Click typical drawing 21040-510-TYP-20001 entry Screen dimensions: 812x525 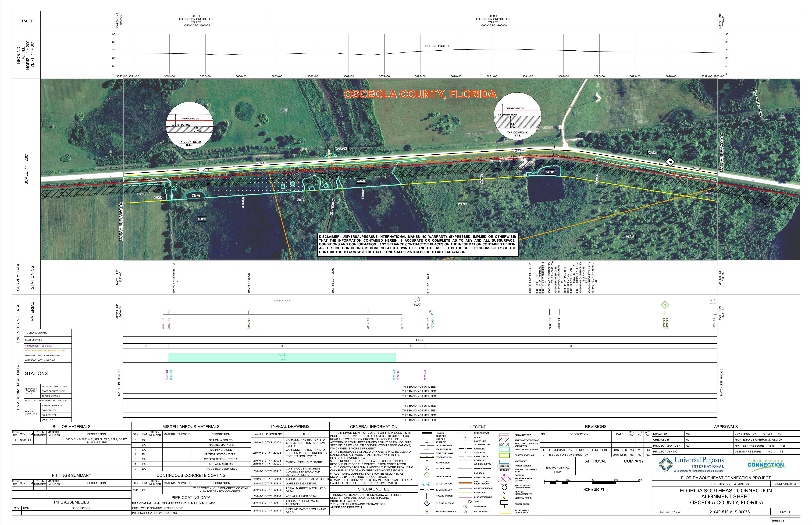[267, 442]
